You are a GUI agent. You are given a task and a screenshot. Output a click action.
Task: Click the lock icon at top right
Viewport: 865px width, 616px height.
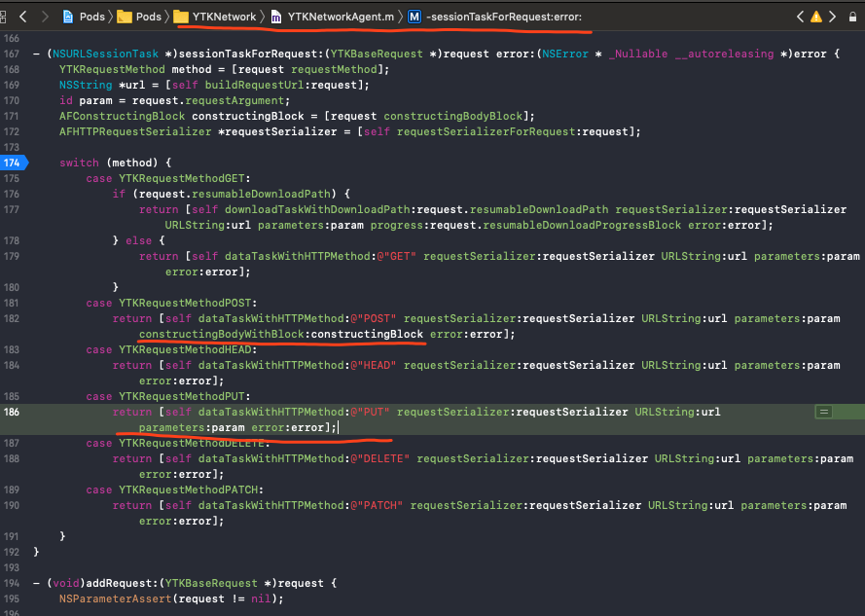[x=853, y=16]
